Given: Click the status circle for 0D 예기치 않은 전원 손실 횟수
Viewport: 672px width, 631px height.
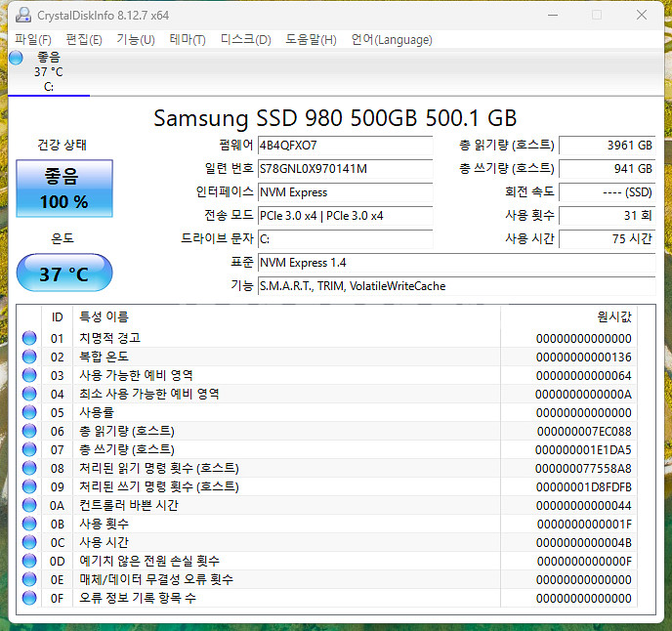Looking at the screenshot, I should point(29,561).
